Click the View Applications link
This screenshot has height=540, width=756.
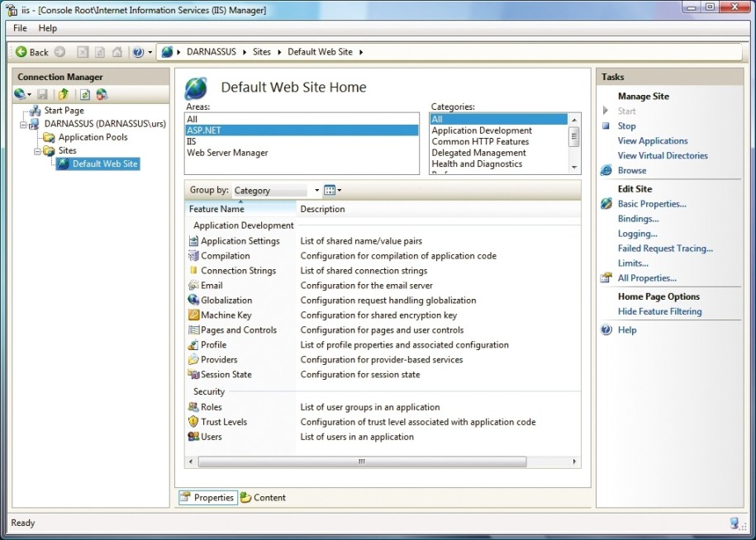click(x=653, y=140)
